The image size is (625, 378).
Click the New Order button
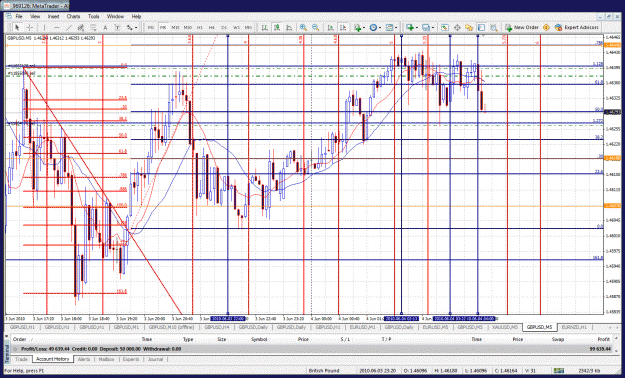coord(522,28)
